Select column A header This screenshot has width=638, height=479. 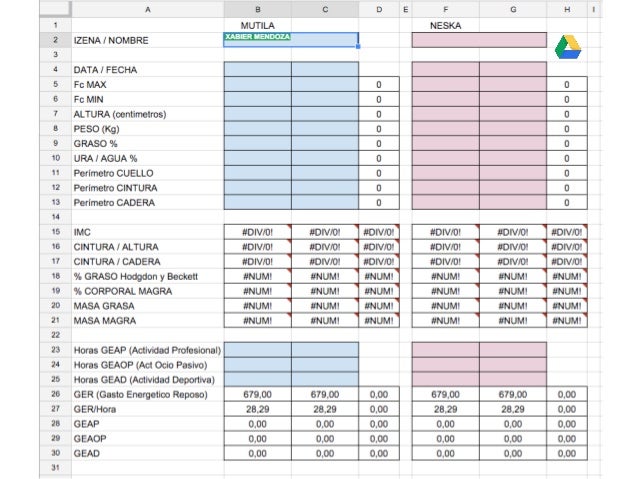pos(148,9)
